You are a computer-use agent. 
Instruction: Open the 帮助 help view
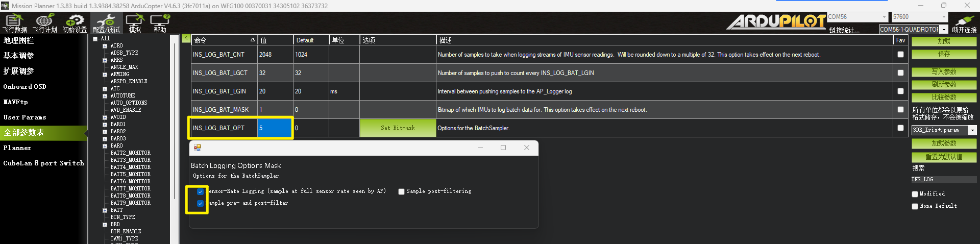click(160, 23)
